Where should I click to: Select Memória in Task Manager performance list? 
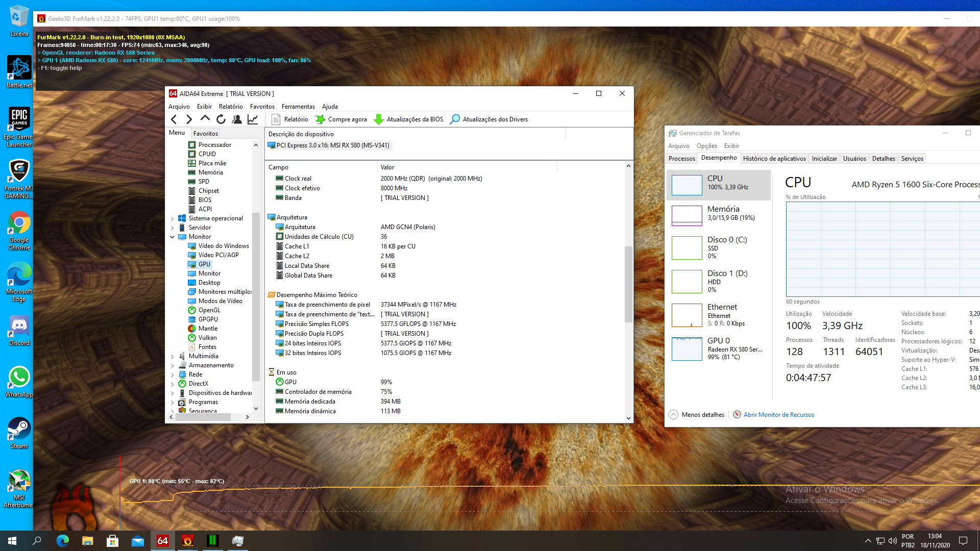[x=718, y=215]
